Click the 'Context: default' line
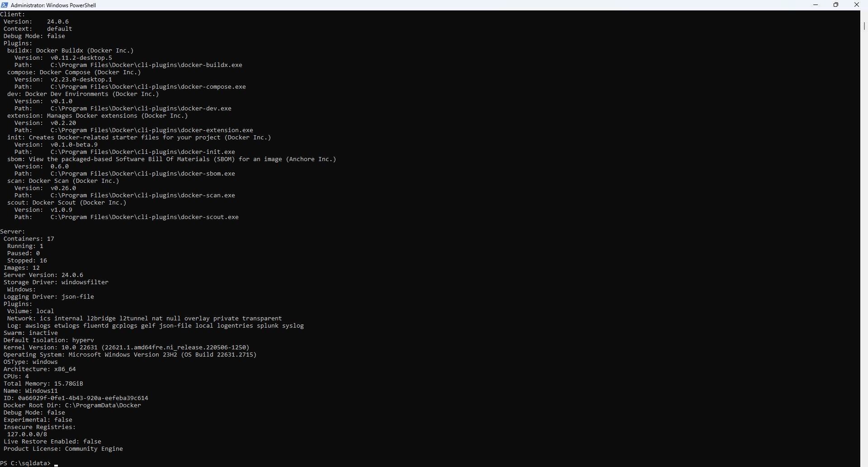 (x=38, y=29)
